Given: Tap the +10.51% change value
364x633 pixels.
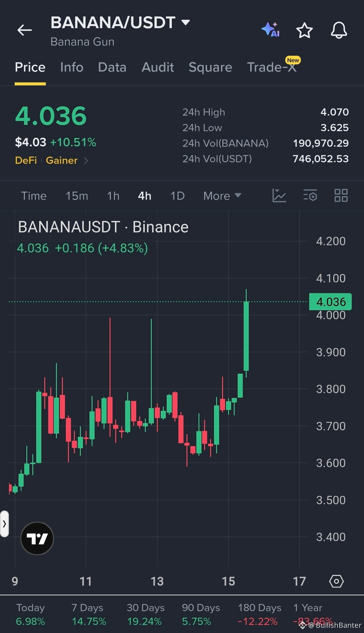Looking at the screenshot, I should (73, 142).
